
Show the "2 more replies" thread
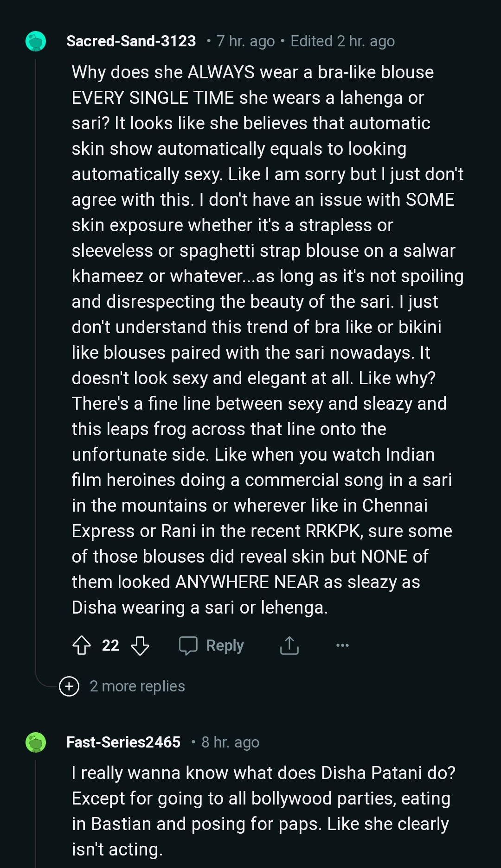pos(137,686)
